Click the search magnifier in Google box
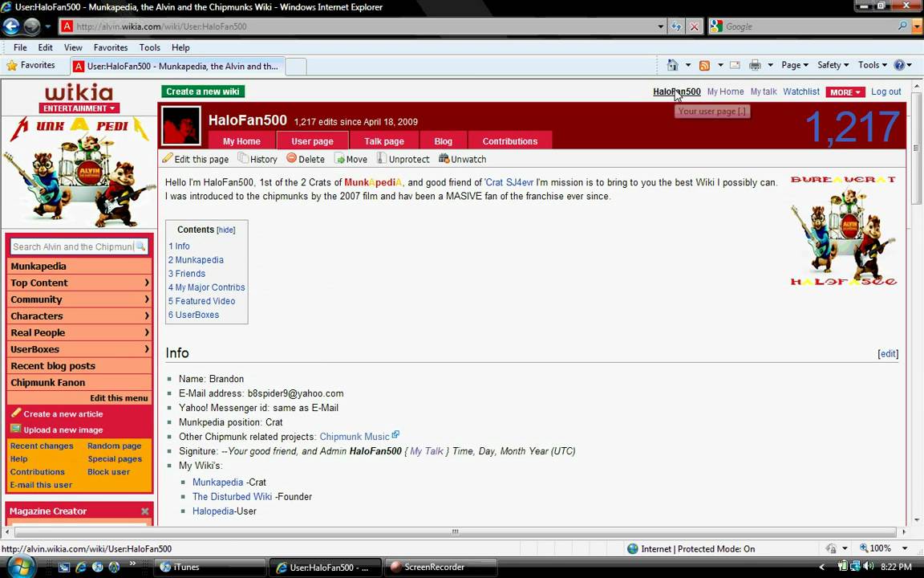Screen dimensions: 924x578 pyautogui.click(x=902, y=26)
